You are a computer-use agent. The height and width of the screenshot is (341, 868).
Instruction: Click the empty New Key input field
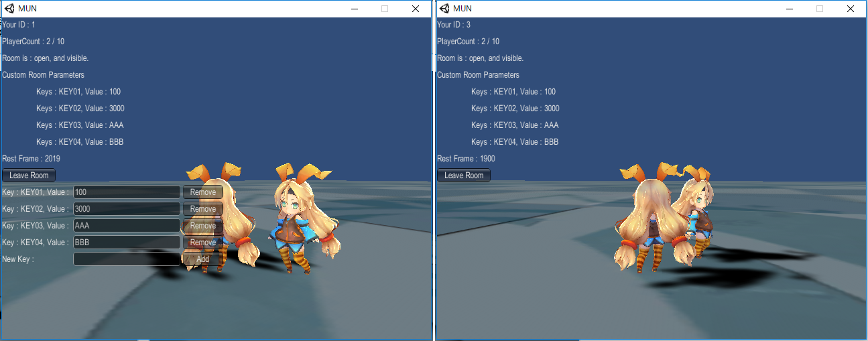[127, 259]
